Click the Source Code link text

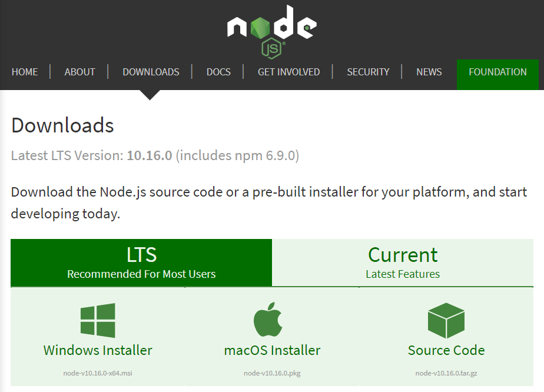point(446,350)
